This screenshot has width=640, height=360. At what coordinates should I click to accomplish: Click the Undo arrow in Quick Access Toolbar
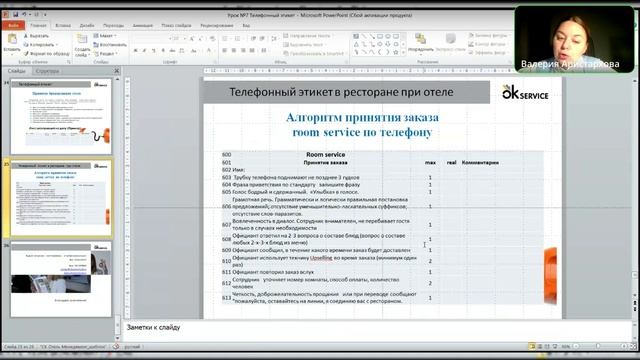24,15
